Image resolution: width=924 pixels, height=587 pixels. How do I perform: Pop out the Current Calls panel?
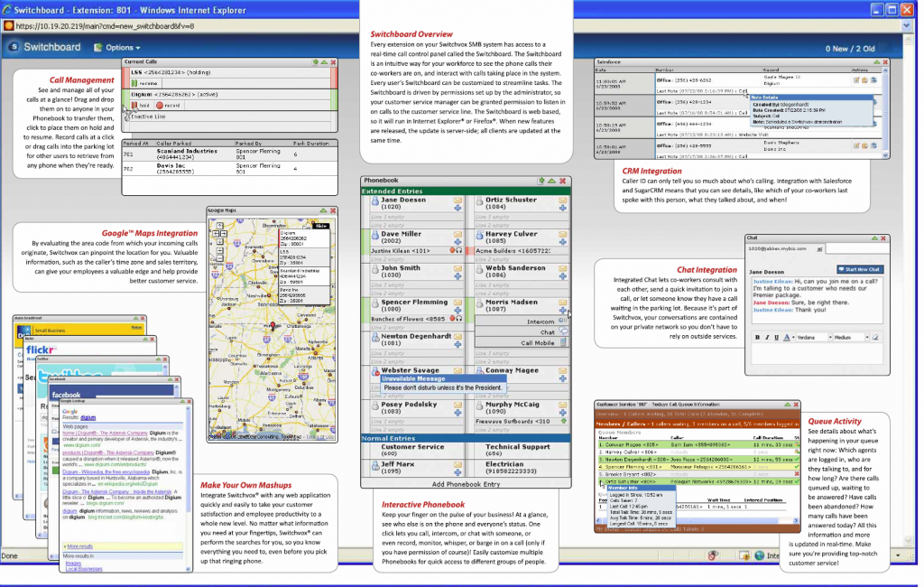pos(315,62)
